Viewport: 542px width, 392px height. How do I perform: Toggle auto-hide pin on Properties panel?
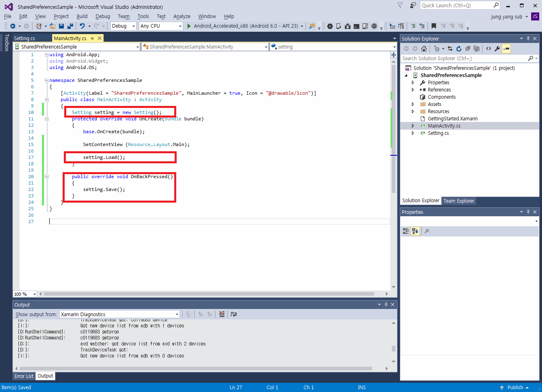pyautogui.click(x=528, y=212)
